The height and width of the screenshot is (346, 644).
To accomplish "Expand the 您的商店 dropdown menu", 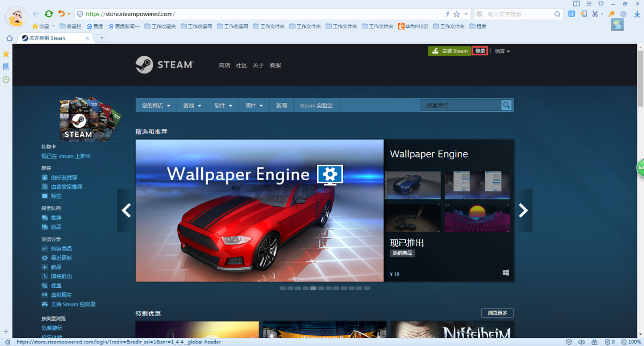I will (156, 106).
